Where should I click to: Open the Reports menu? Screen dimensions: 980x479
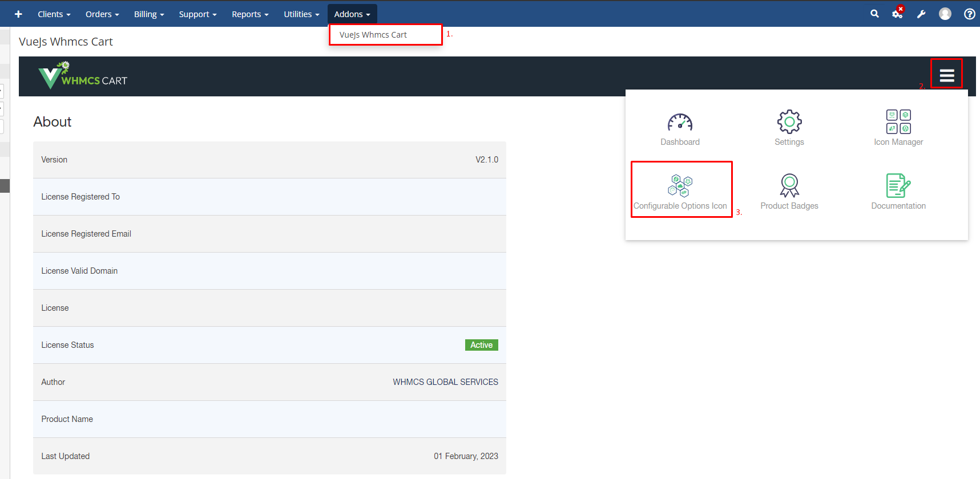[x=250, y=14]
